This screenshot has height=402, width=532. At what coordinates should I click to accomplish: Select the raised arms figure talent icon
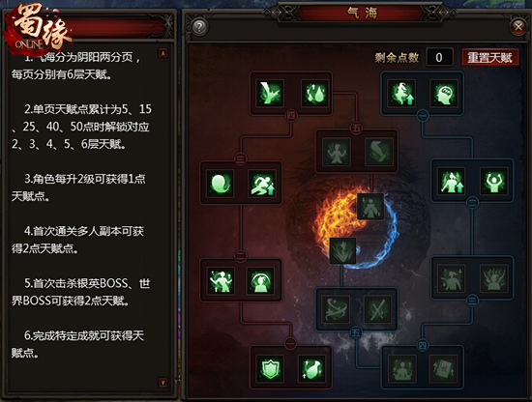[494, 181]
